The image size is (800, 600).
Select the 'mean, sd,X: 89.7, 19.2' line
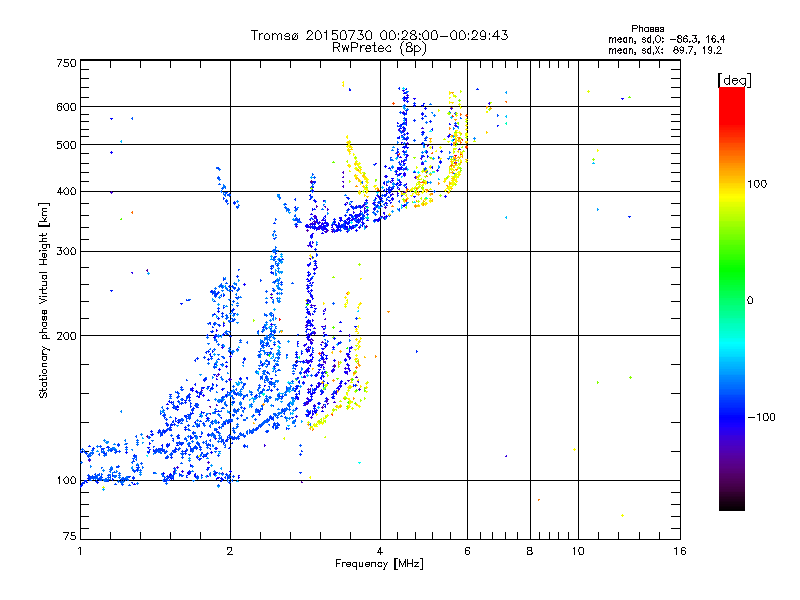(665, 50)
